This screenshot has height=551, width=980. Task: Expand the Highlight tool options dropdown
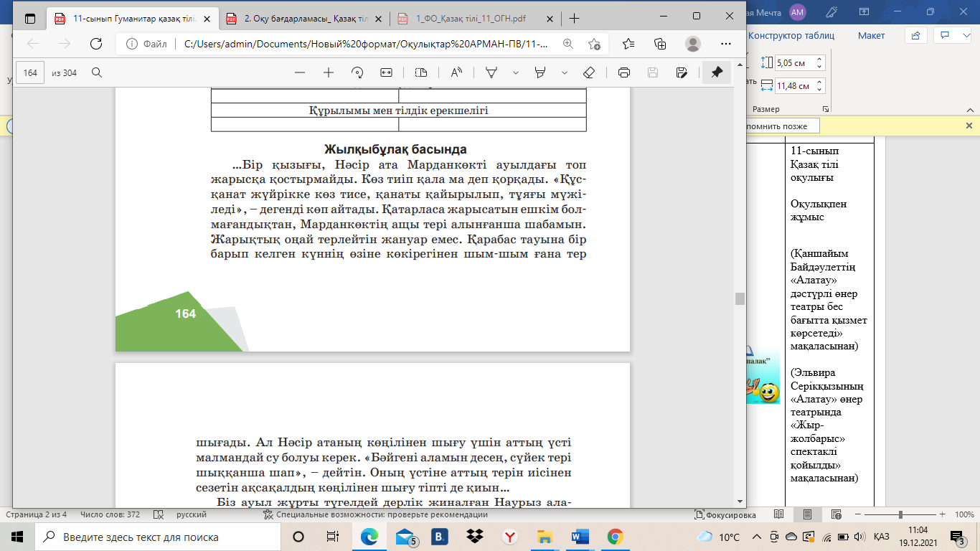(565, 72)
